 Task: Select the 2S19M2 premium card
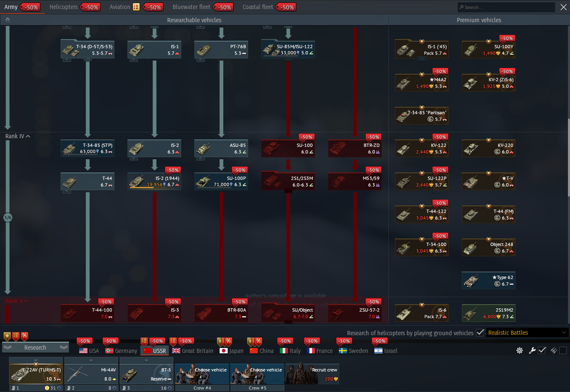coord(489,313)
